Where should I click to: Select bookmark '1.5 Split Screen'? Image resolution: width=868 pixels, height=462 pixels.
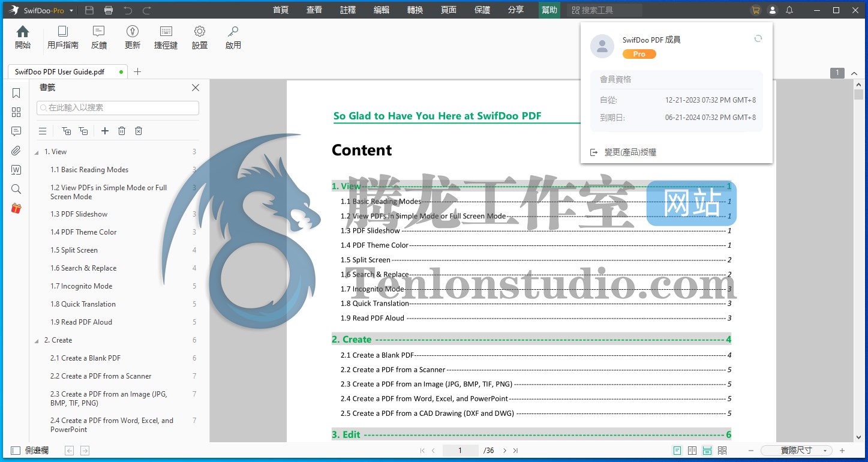tap(74, 250)
